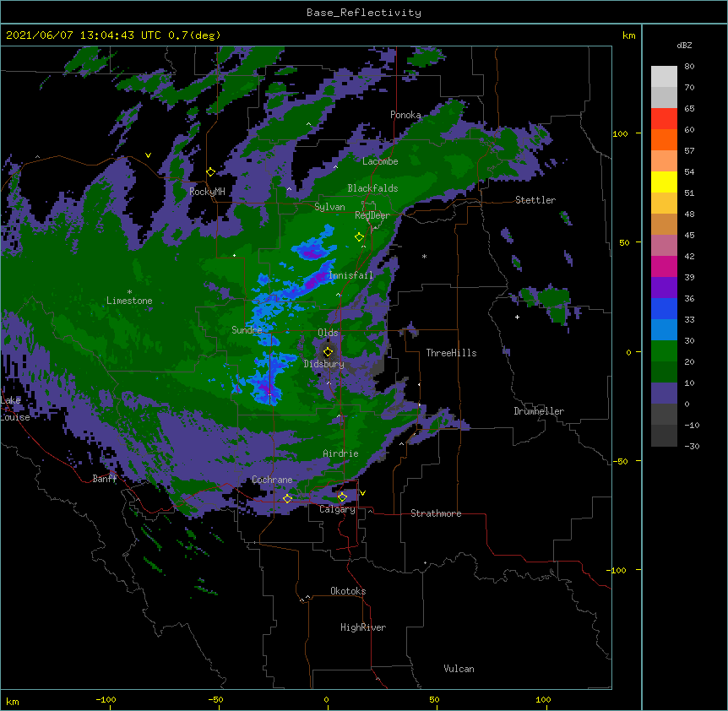The width and height of the screenshot is (728, 711).
Task: Click the -100 tick on the right axis
Action: [x=617, y=570]
